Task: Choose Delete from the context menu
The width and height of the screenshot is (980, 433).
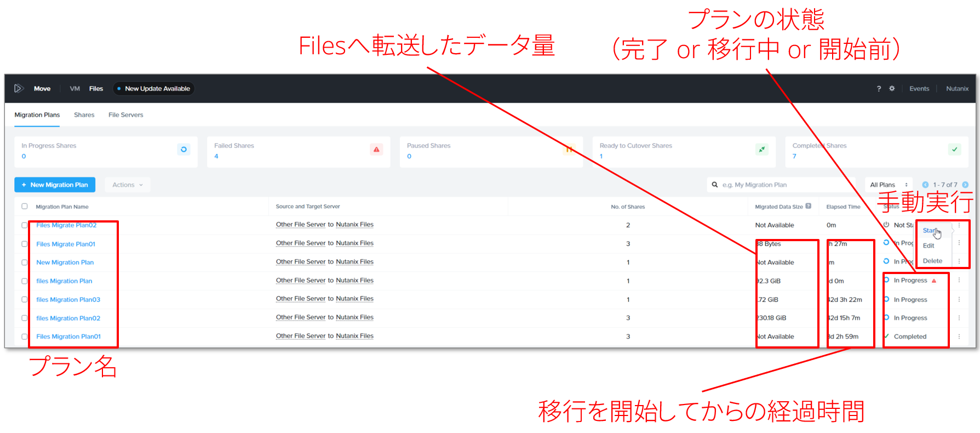Action: [x=932, y=261]
